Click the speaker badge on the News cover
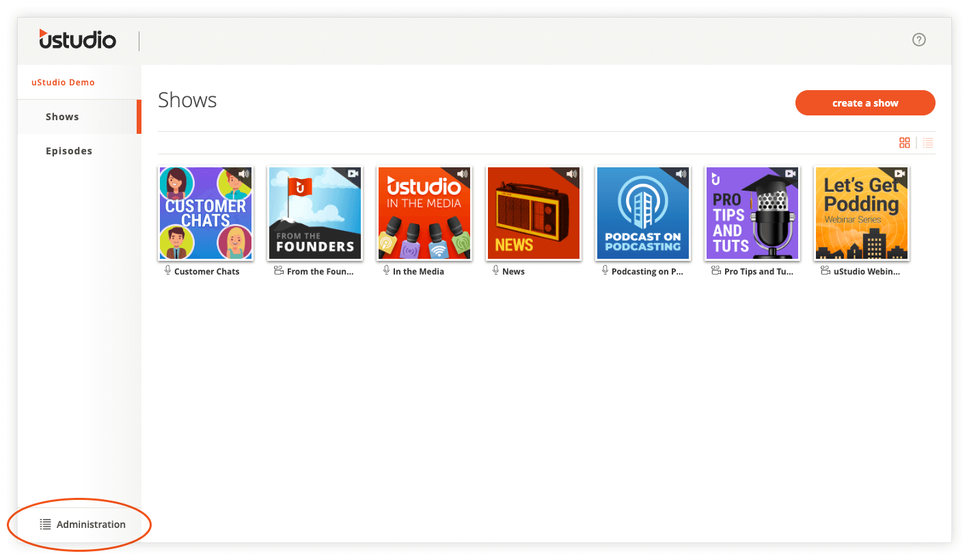 (x=572, y=174)
